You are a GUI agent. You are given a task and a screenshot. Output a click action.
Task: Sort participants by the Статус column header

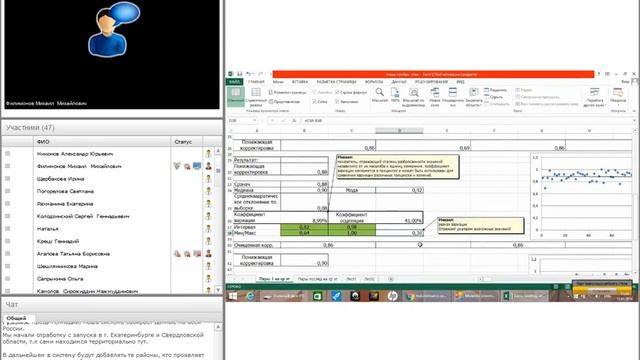[187, 142]
